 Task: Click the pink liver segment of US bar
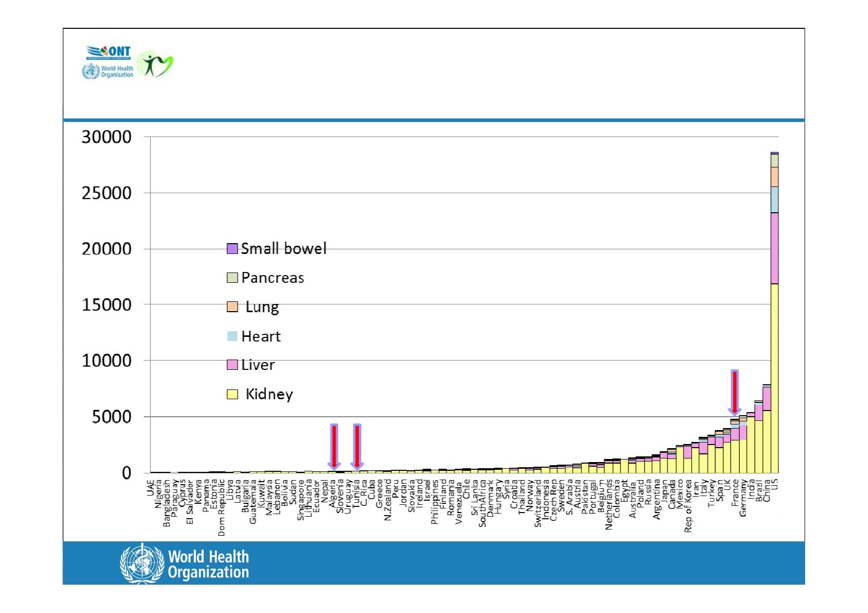(x=774, y=248)
